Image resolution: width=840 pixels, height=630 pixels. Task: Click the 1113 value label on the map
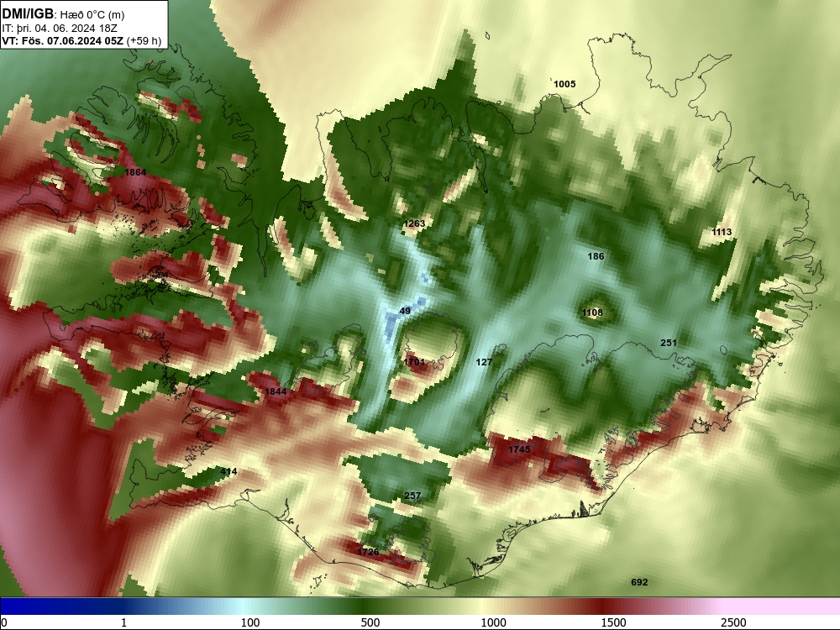click(722, 232)
